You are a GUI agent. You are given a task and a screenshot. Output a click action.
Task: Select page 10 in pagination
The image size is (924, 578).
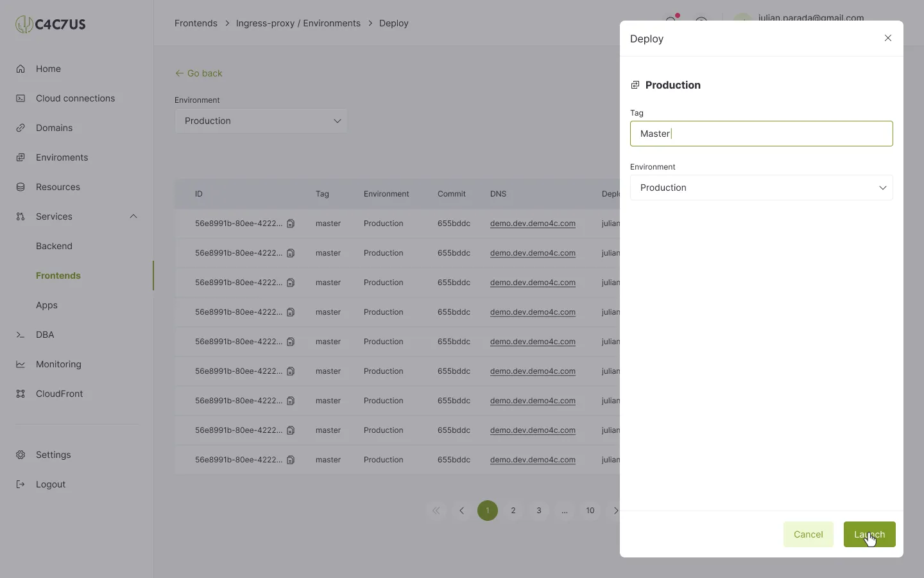pos(590,511)
